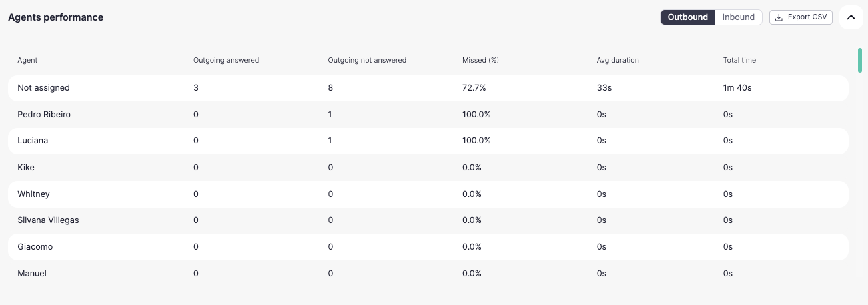Select the Not assigned agent row
Image resolution: width=868 pixels, height=305 pixels.
click(428, 88)
